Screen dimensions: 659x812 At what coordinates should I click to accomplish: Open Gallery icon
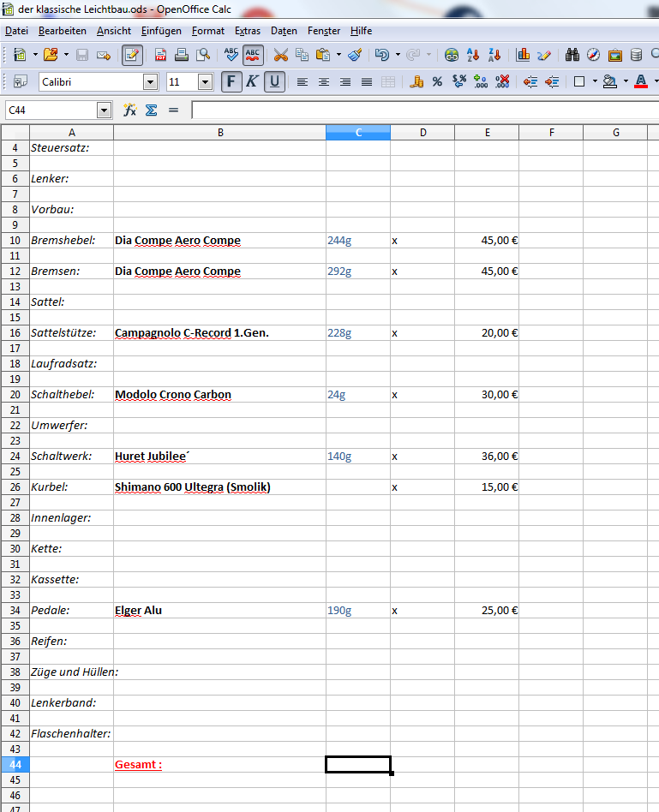[615, 54]
